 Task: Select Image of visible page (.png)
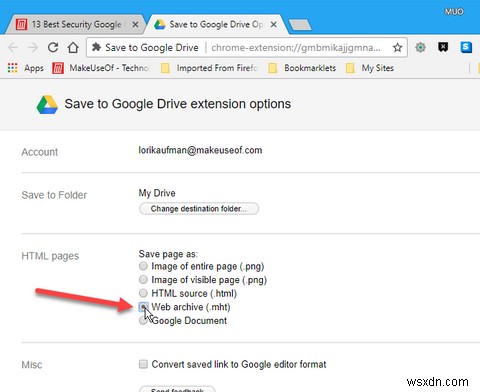(143, 279)
